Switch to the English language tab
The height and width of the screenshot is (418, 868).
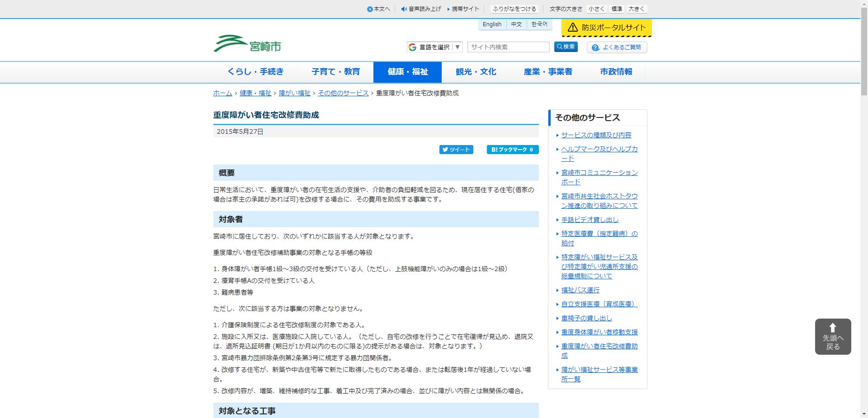[x=491, y=24]
